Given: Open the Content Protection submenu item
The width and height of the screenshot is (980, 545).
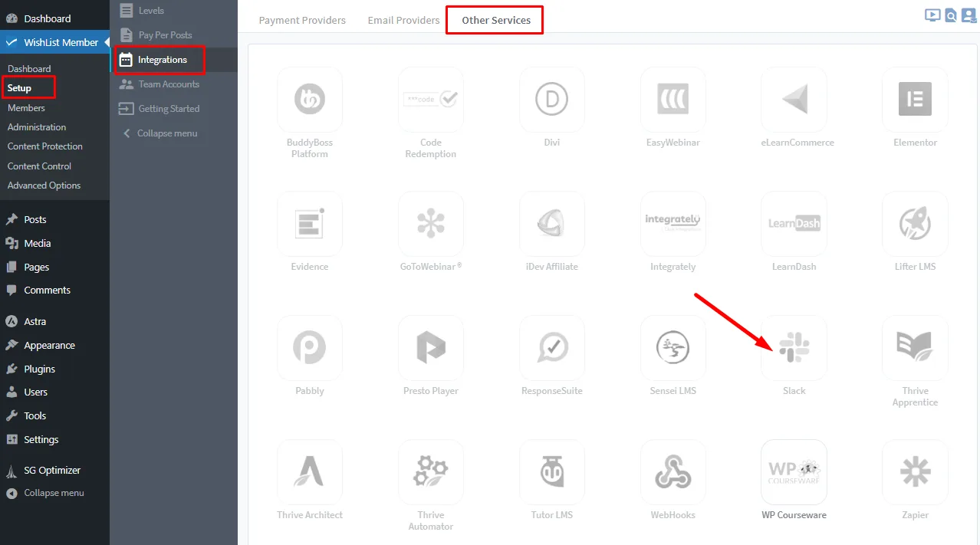Looking at the screenshot, I should coord(45,146).
